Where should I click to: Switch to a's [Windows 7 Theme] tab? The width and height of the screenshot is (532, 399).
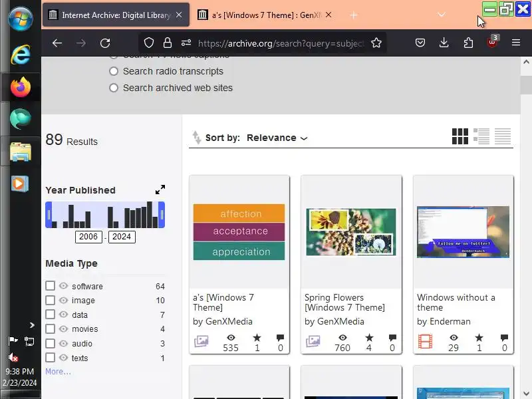point(265,15)
